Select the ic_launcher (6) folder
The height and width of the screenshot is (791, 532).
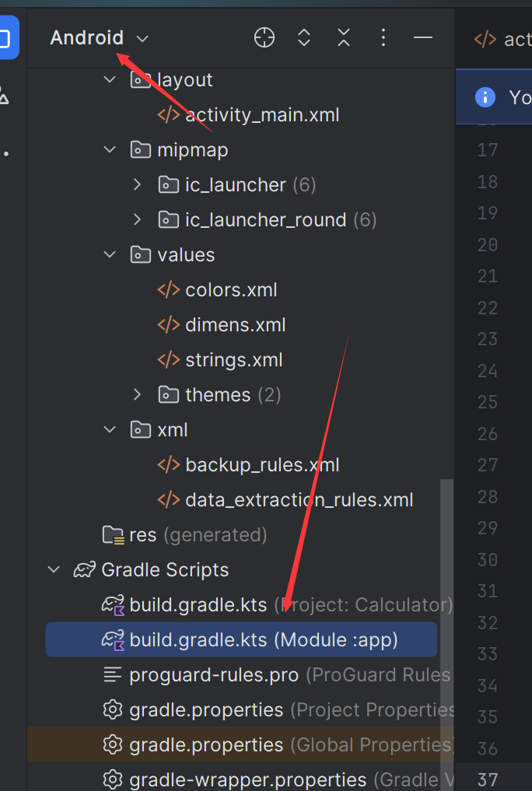click(250, 184)
